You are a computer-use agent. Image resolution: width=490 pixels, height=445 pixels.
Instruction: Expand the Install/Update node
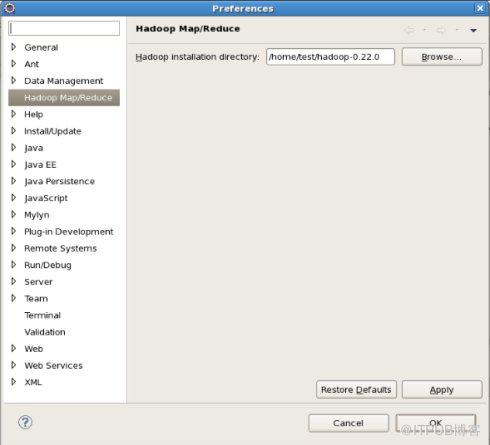[x=13, y=131]
